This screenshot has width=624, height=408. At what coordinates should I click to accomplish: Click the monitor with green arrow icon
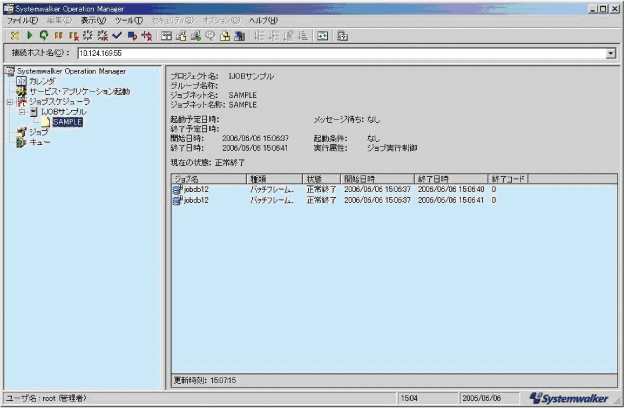tap(195, 36)
